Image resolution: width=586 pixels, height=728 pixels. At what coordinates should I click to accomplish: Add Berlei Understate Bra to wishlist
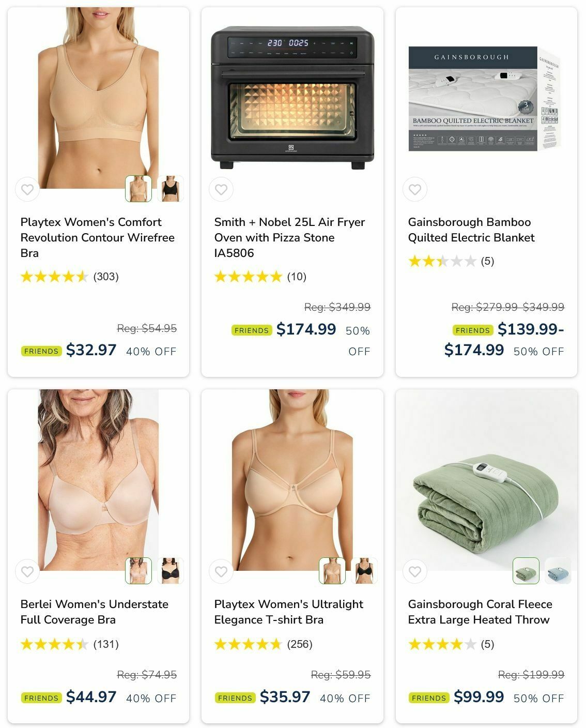point(27,571)
